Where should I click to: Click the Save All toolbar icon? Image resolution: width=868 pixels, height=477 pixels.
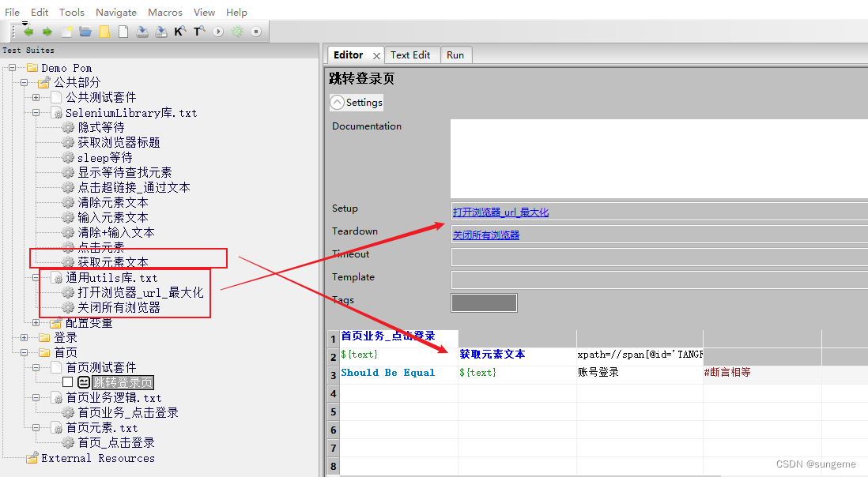pyautogui.click(x=161, y=32)
